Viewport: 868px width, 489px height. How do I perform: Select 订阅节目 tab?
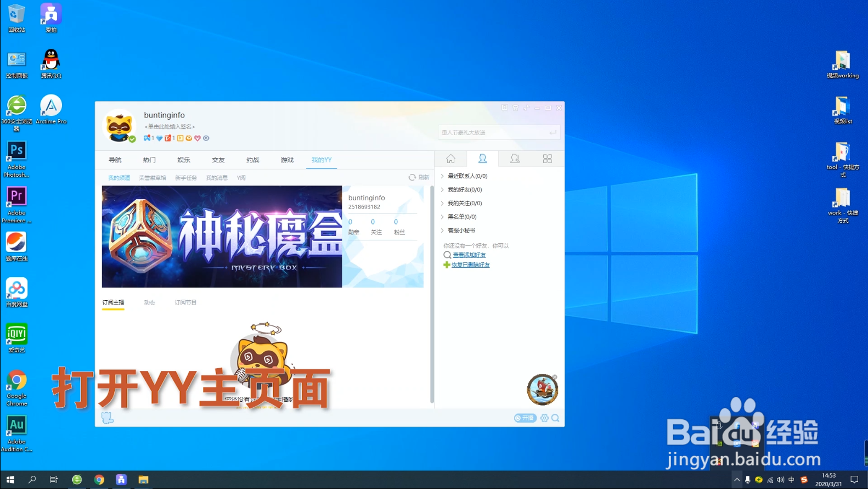click(x=185, y=302)
